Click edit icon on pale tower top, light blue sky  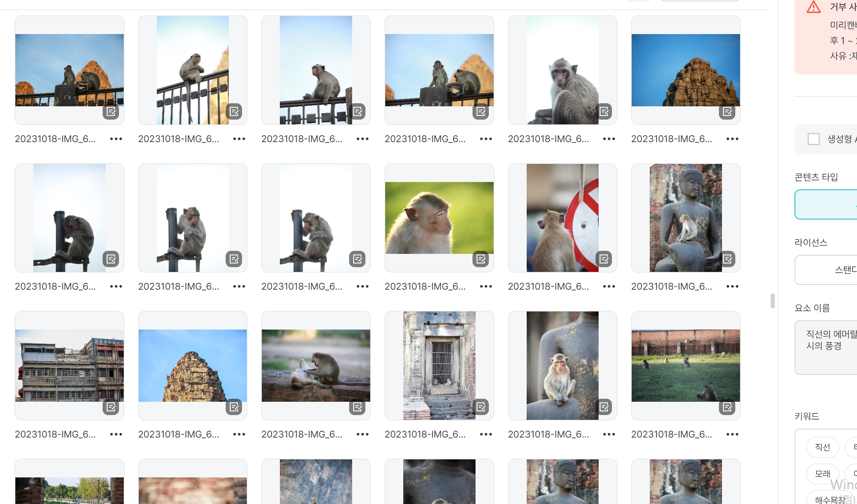tap(234, 407)
